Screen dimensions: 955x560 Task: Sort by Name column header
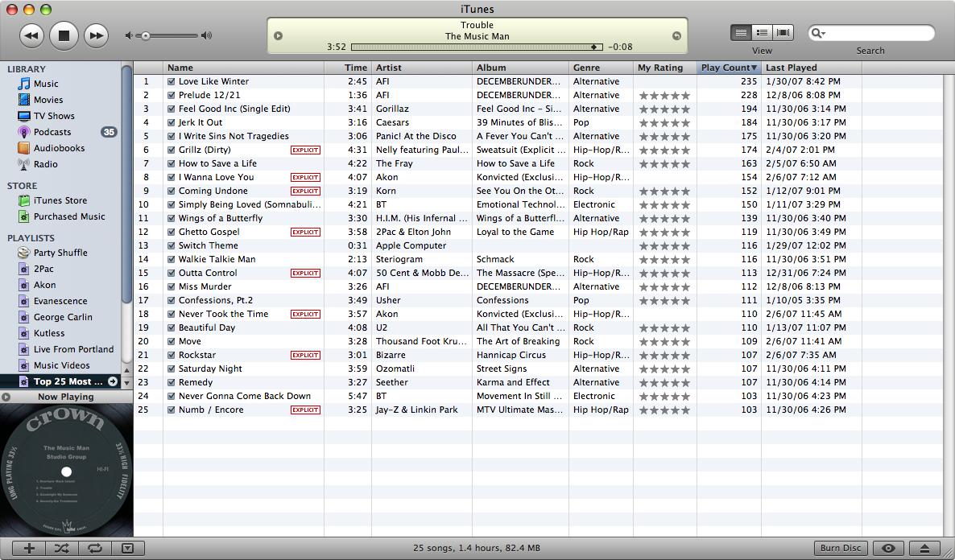click(x=244, y=68)
